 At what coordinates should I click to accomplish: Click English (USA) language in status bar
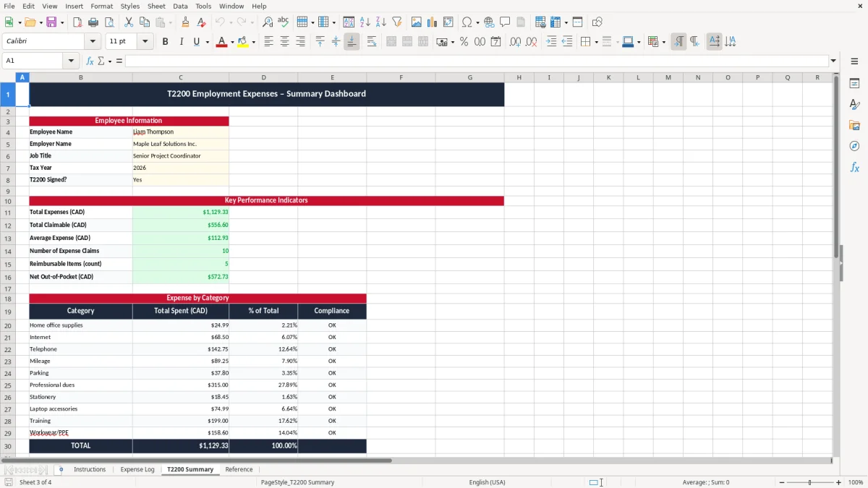click(x=488, y=482)
